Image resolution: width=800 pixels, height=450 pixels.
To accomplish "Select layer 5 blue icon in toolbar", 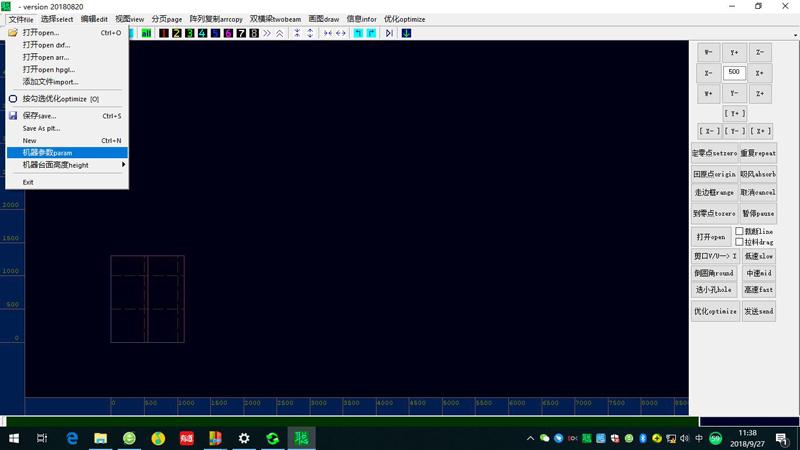I will tap(215, 33).
